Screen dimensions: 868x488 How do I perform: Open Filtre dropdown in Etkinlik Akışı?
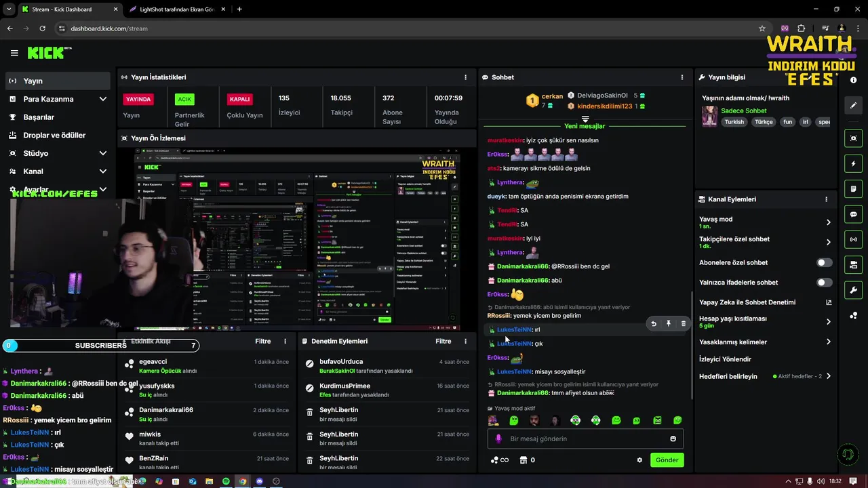[263, 342]
